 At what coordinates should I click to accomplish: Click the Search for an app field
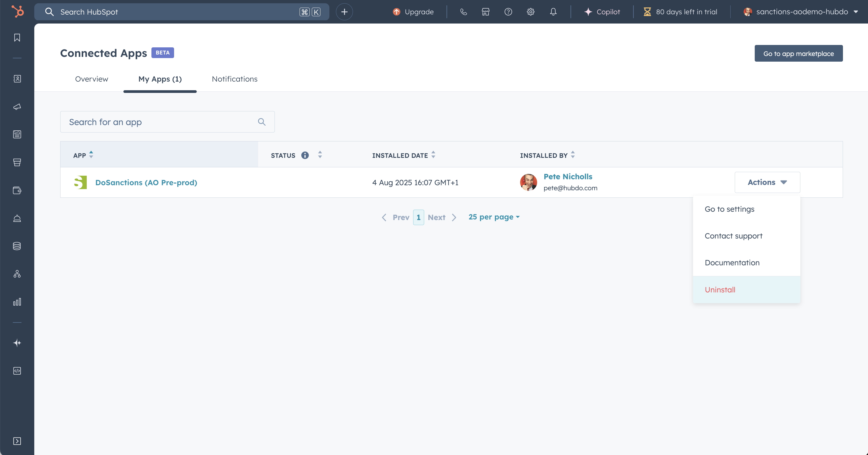pos(168,122)
